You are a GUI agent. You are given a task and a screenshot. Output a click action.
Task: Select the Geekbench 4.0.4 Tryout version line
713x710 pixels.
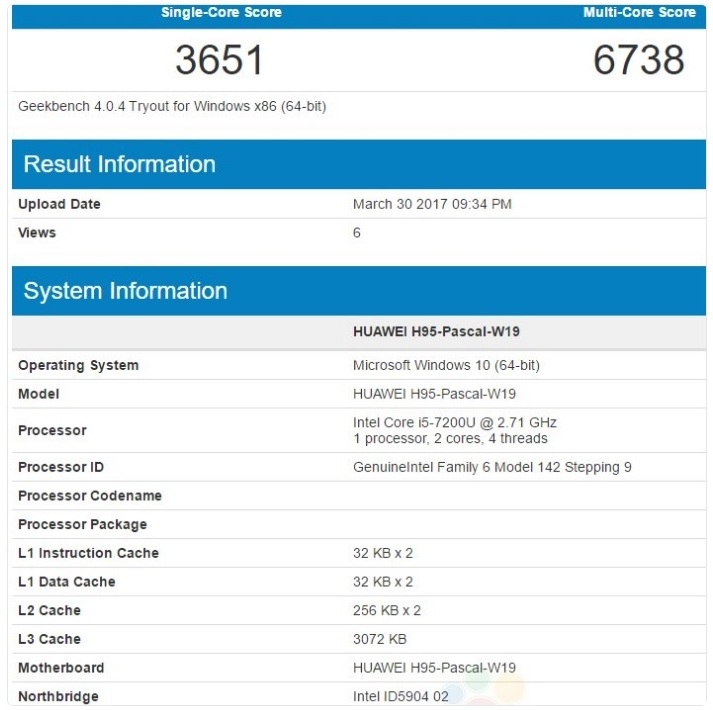(x=172, y=106)
